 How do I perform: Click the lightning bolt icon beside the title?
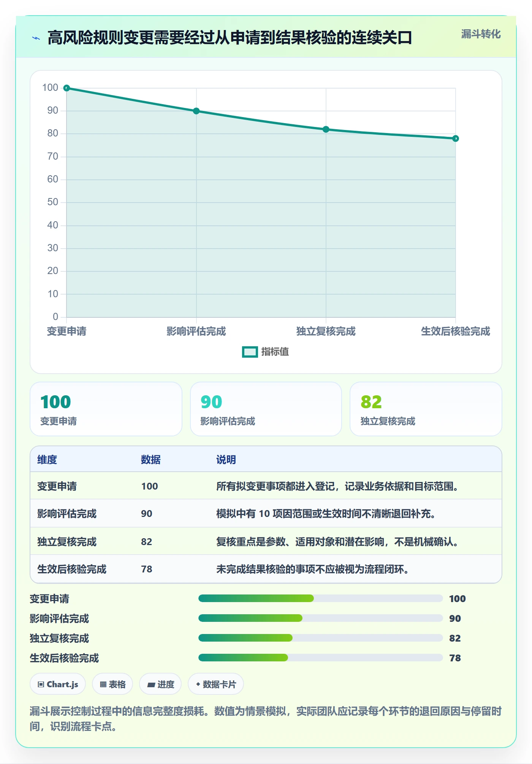point(36,38)
